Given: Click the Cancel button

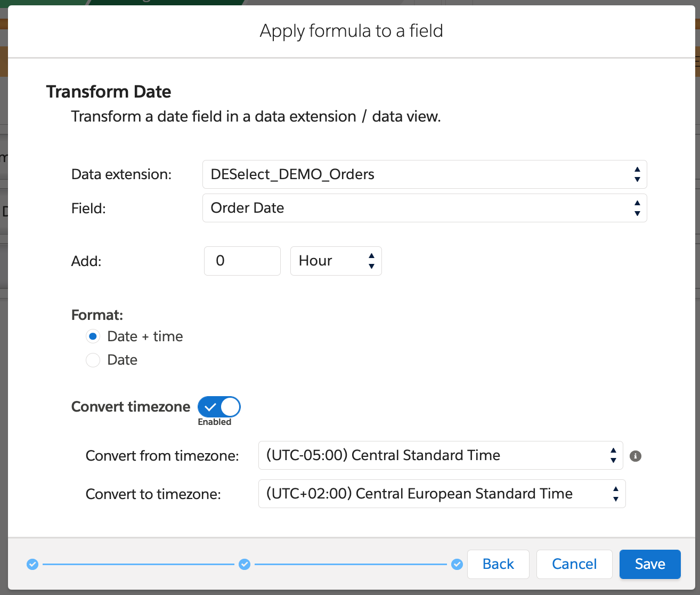Looking at the screenshot, I should coord(574,564).
